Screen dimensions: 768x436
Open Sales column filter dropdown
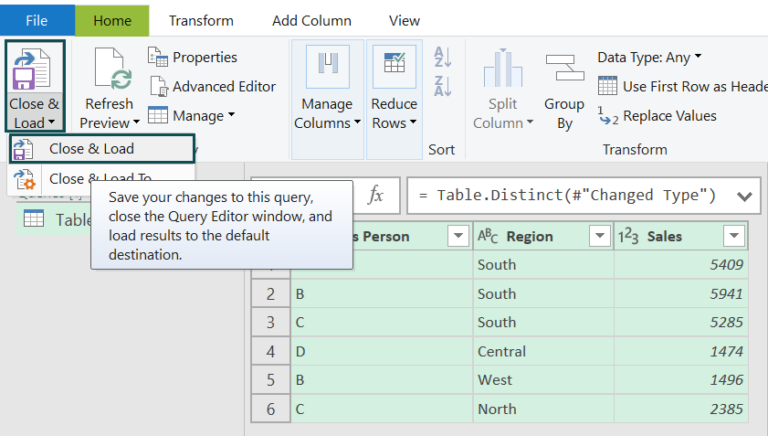pyautogui.click(x=733, y=236)
